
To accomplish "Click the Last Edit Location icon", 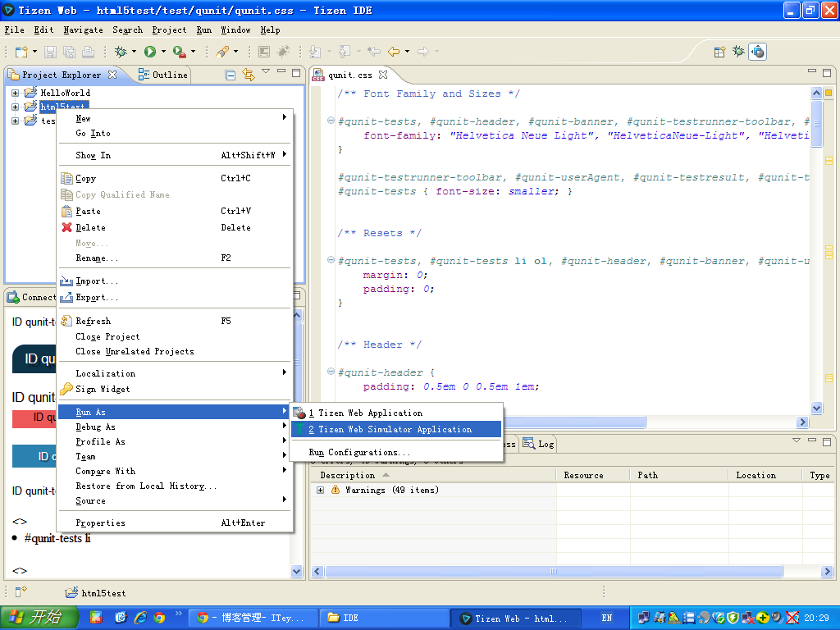I will [x=374, y=52].
